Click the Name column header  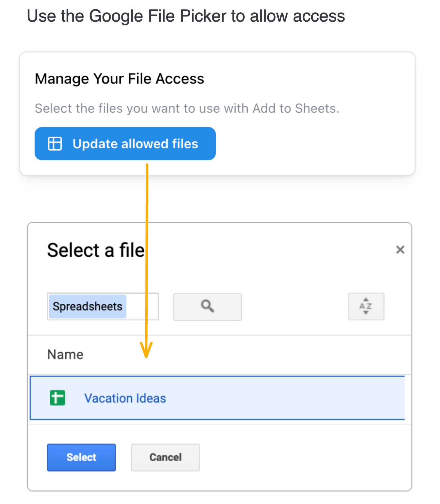pyautogui.click(x=65, y=355)
